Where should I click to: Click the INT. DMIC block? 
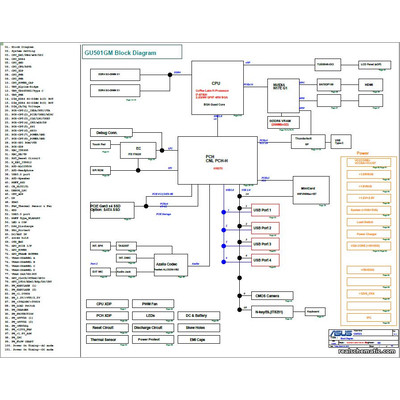(126, 258)
